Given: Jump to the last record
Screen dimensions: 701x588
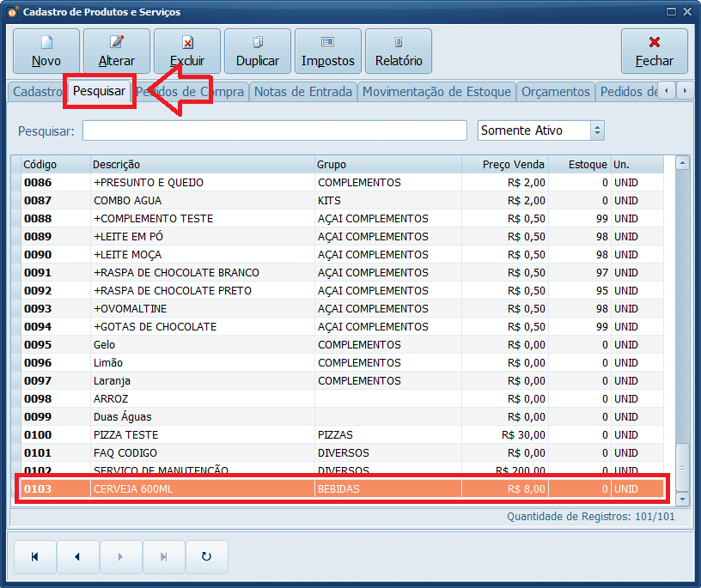Looking at the screenshot, I should pyautogui.click(x=163, y=556).
